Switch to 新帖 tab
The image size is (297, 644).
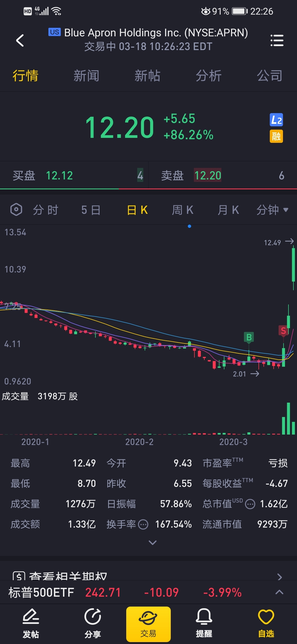click(147, 76)
